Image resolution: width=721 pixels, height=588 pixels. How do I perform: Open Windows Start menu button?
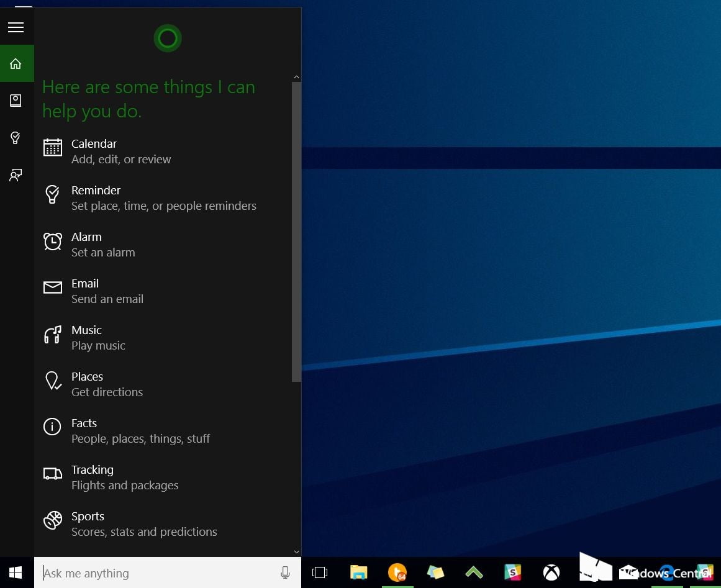point(16,572)
